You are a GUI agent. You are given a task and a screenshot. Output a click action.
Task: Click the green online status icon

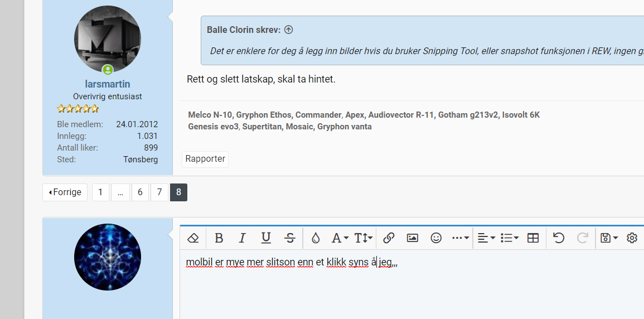click(108, 70)
